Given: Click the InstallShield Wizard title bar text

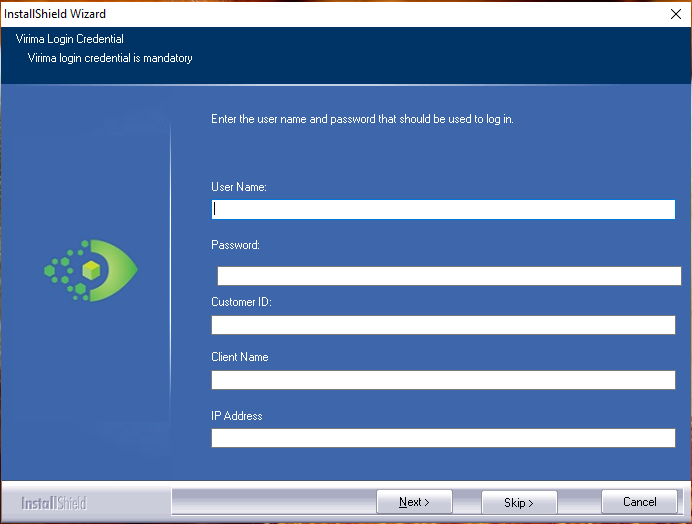Looking at the screenshot, I should pos(61,14).
